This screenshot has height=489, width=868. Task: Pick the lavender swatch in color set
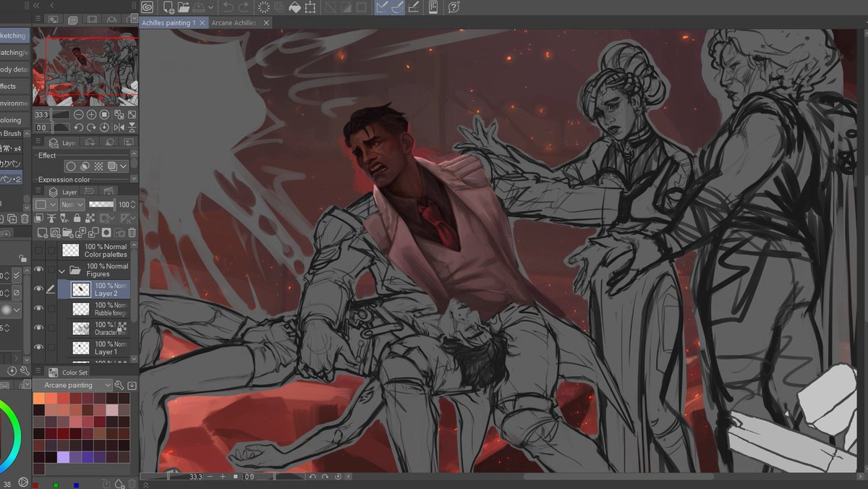pos(62,456)
